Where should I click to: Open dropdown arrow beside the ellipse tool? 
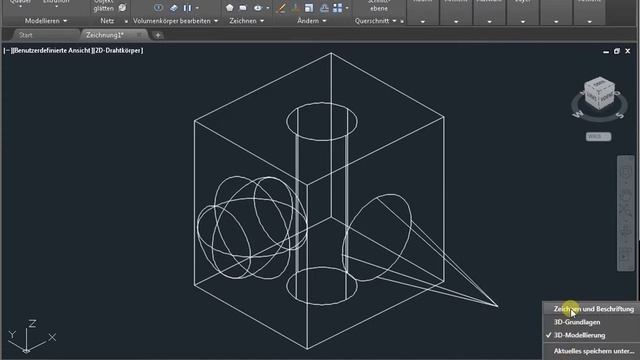coord(268,8)
